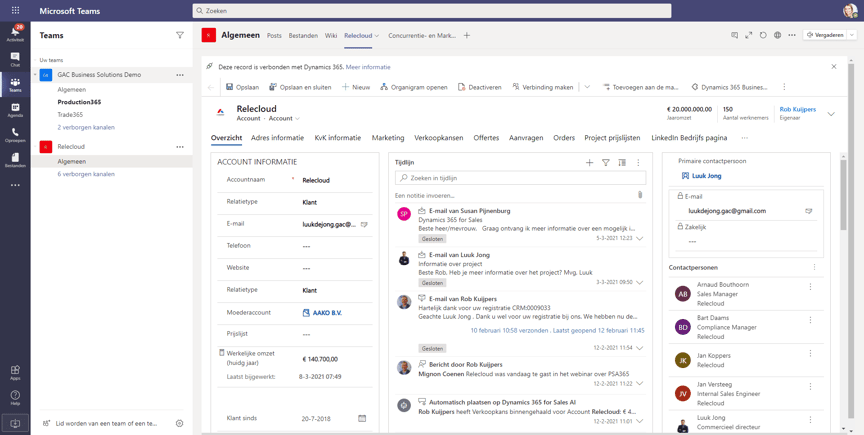Open the Relecloud tab dropdown chevron
Viewport: 864px width, 435px height.
[377, 36]
